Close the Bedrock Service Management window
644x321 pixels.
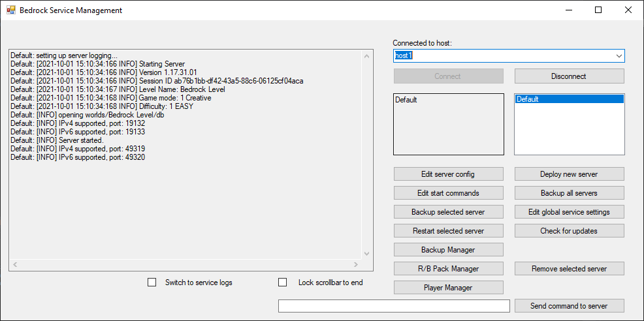(628, 10)
